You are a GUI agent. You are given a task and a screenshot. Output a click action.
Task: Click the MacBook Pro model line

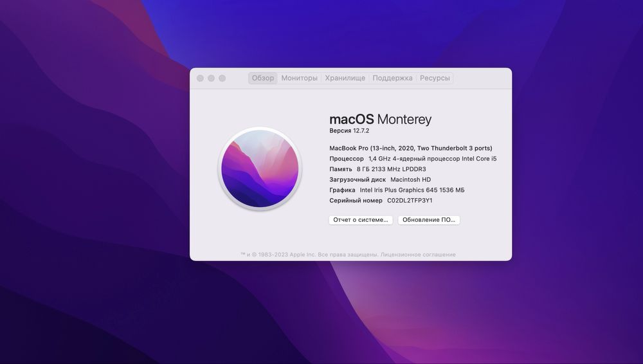(x=411, y=148)
